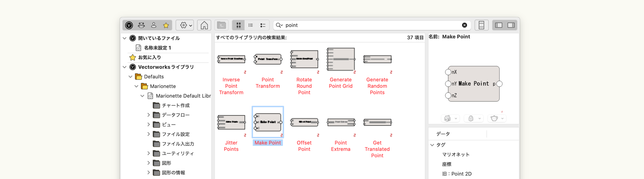Click the parent folder up icon
Viewport: 644px width, 179px height.
222,25
